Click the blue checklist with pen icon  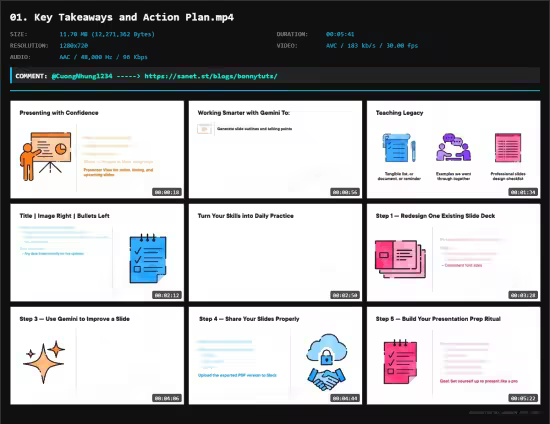(x=399, y=147)
